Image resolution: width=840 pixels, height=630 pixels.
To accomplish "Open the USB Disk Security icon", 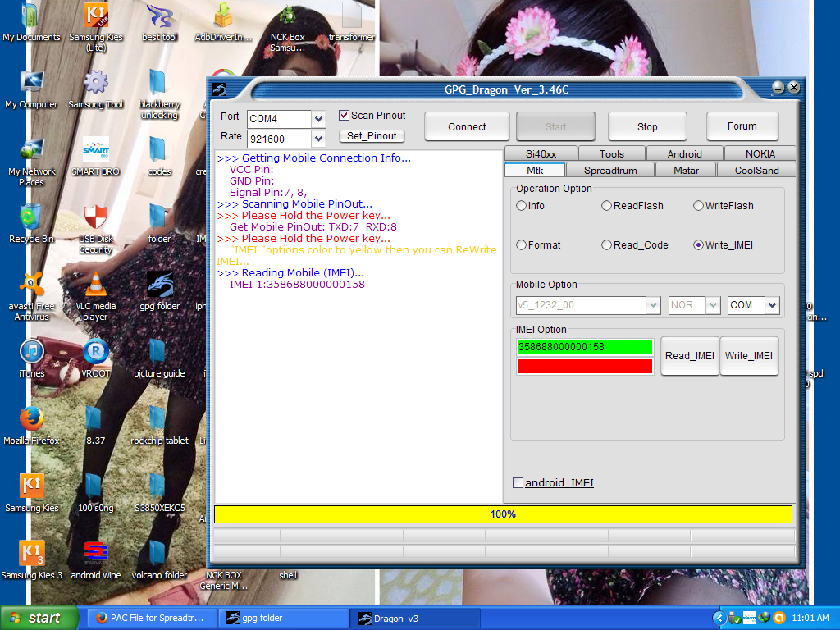I will 96,218.
